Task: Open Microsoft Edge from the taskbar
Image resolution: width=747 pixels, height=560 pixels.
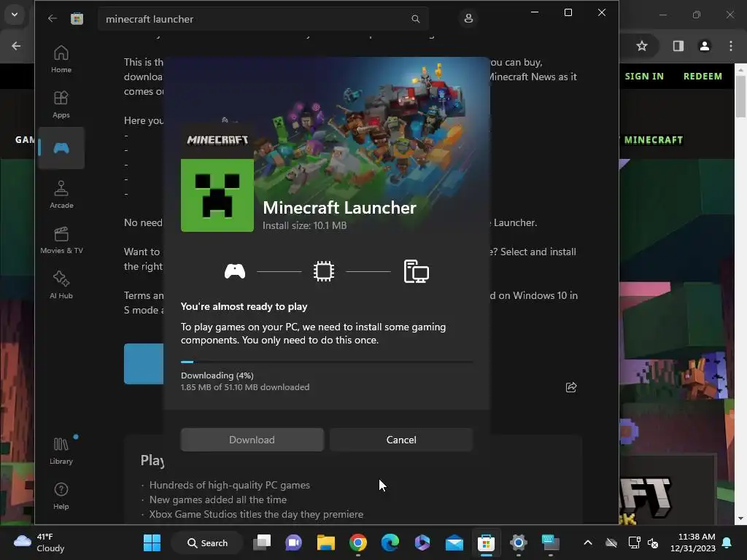Action: (x=390, y=542)
